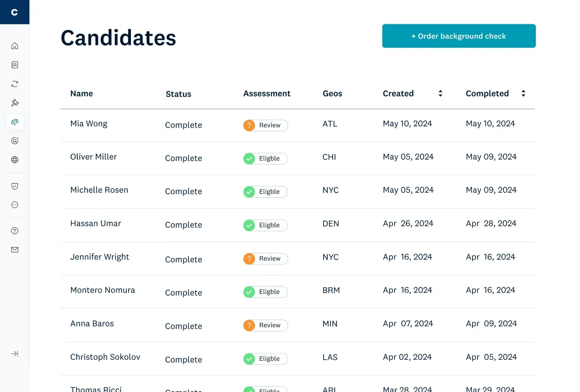Expand the sidebar with arrow icon
580x392 pixels.
15,354
